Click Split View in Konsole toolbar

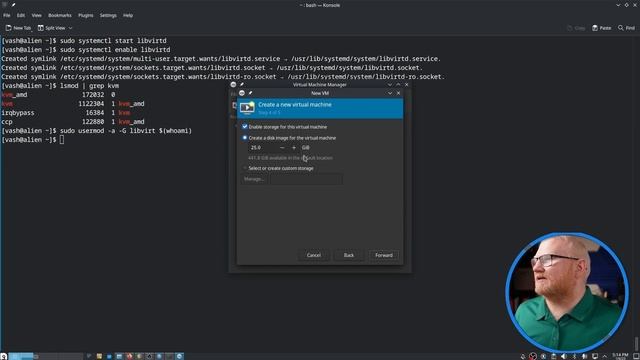tap(51, 28)
